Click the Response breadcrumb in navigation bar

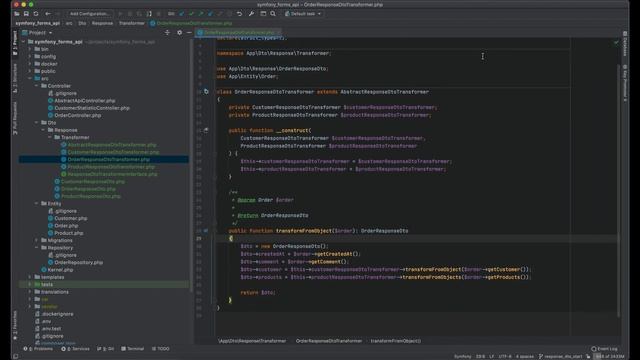(102, 23)
